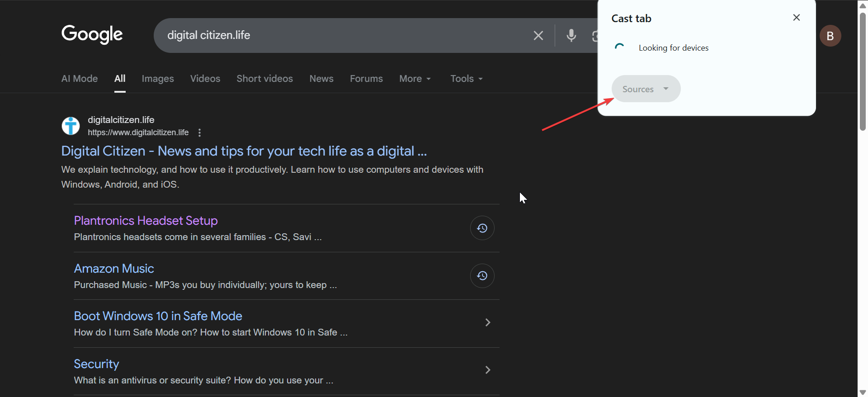Viewport: 868px width, 397px height.
Task: Open the Digital Citizen main result link
Action: (x=244, y=151)
